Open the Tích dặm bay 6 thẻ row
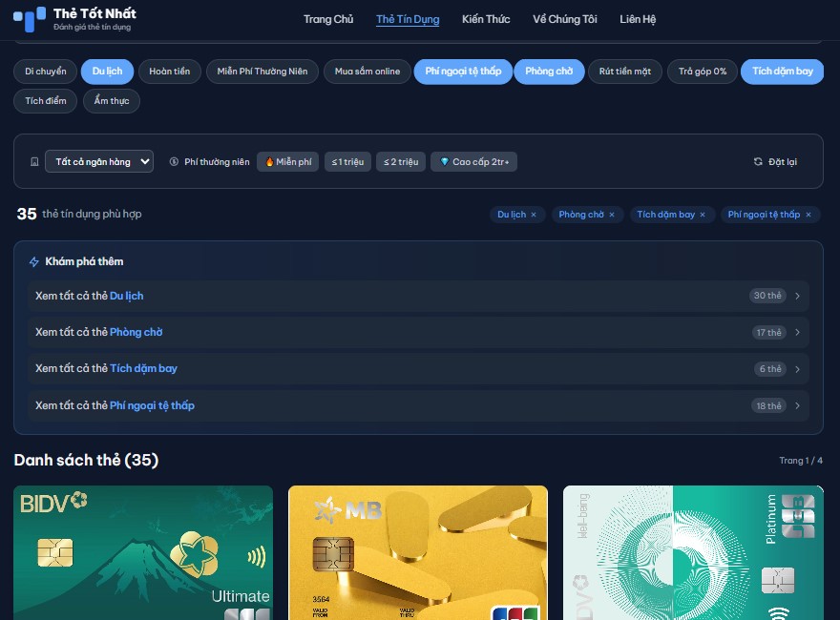 [418, 369]
